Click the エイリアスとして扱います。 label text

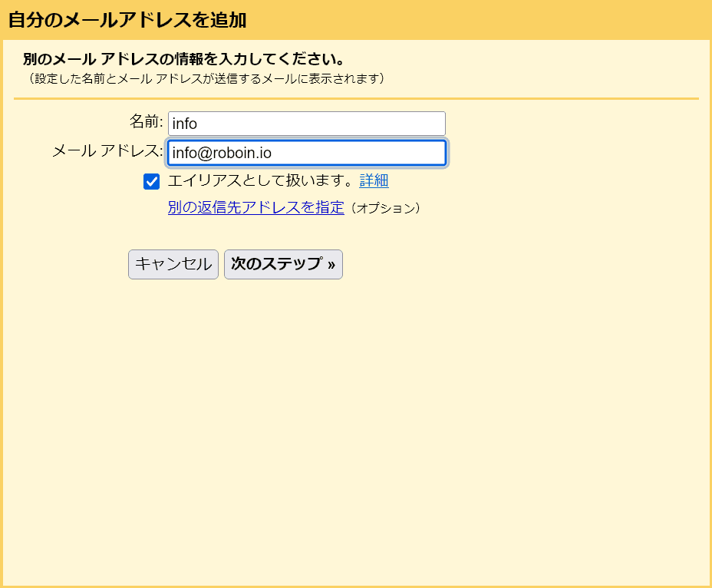coord(261,180)
